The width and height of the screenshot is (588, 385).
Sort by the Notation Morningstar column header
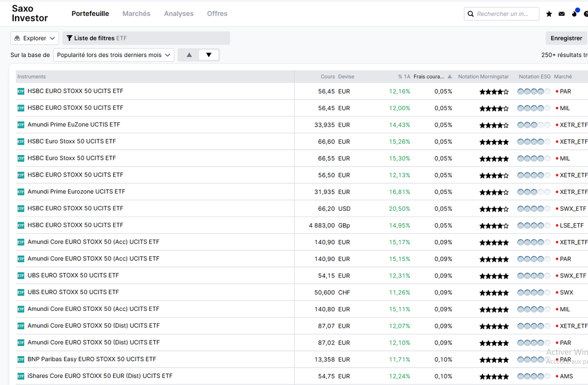coord(483,77)
